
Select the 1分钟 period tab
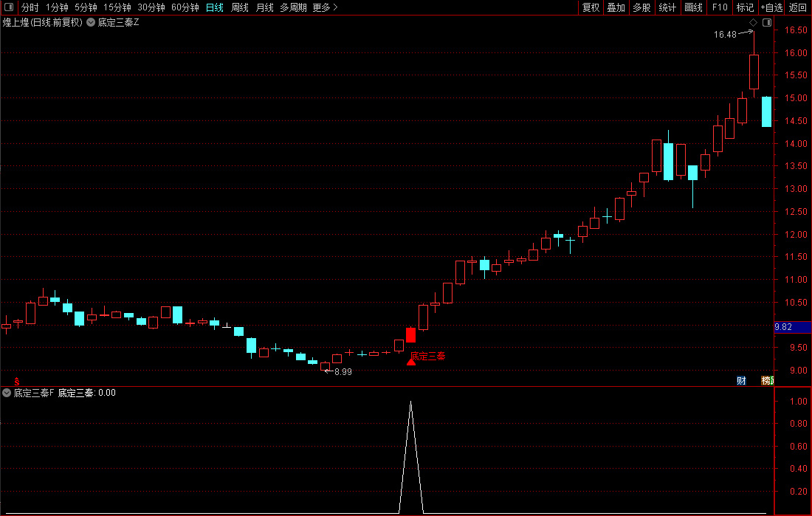(57, 7)
